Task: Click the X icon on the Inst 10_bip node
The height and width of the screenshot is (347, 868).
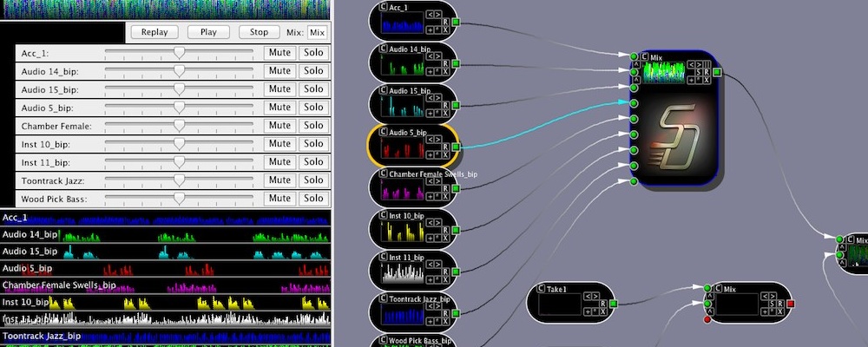Action: (445, 239)
